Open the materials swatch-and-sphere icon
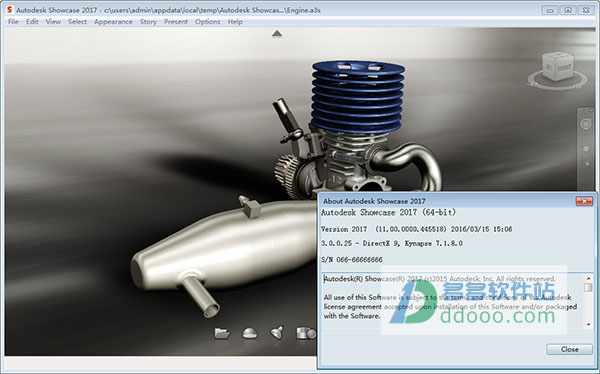 pos(306,333)
